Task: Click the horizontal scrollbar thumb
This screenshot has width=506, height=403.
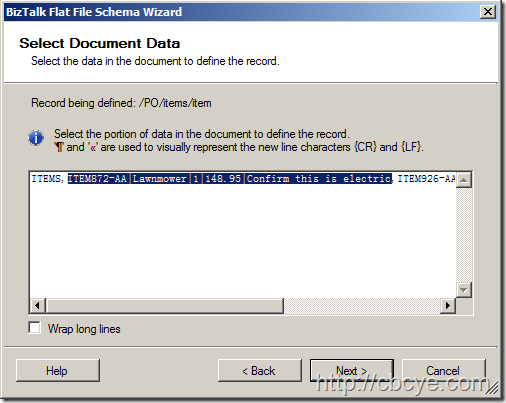Action: (x=165, y=306)
